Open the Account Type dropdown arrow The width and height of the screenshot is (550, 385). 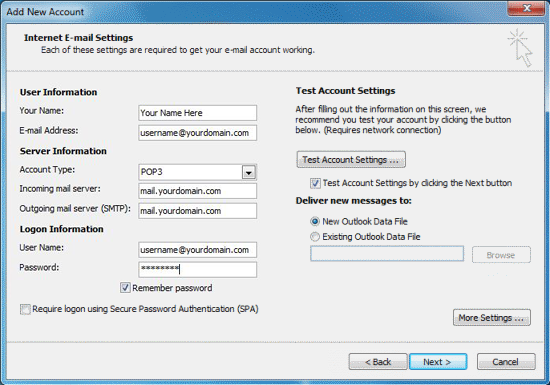[x=249, y=173]
